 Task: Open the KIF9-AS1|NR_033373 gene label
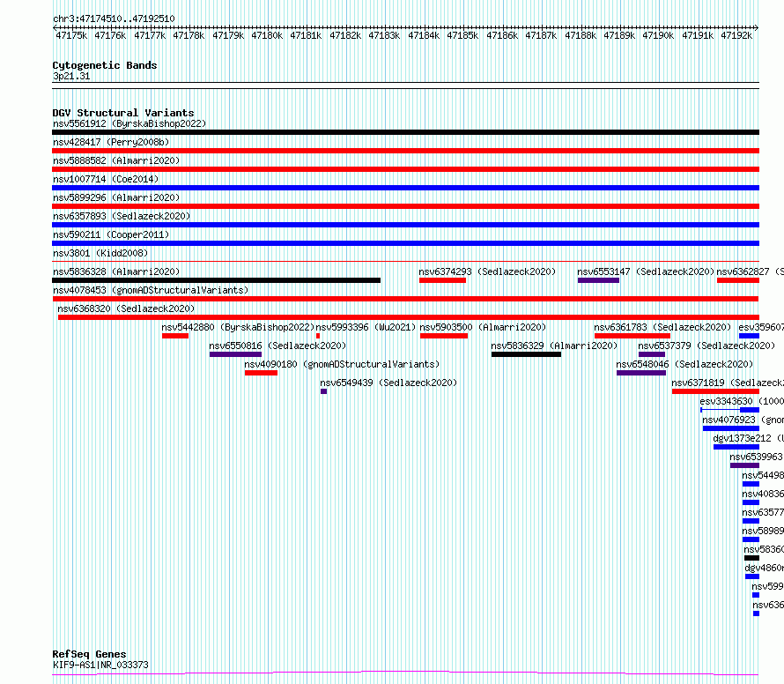click(x=100, y=665)
